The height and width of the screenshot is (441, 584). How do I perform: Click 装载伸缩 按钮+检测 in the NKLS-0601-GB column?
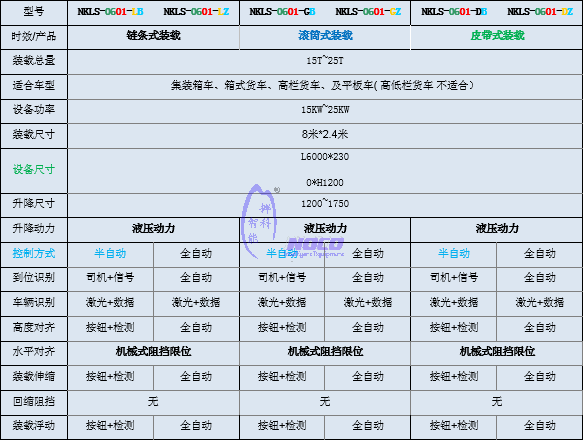(282, 377)
